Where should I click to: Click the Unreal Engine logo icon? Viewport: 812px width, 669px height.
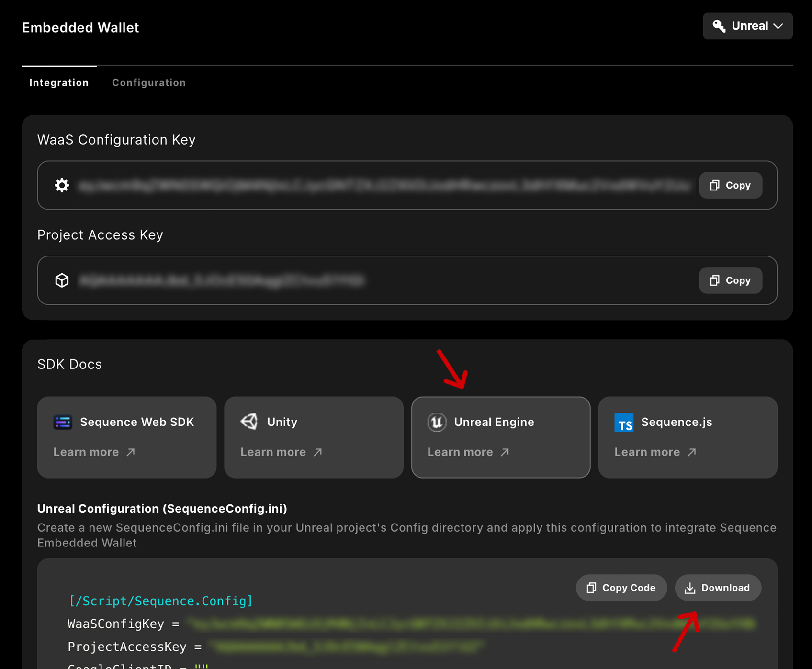point(437,422)
